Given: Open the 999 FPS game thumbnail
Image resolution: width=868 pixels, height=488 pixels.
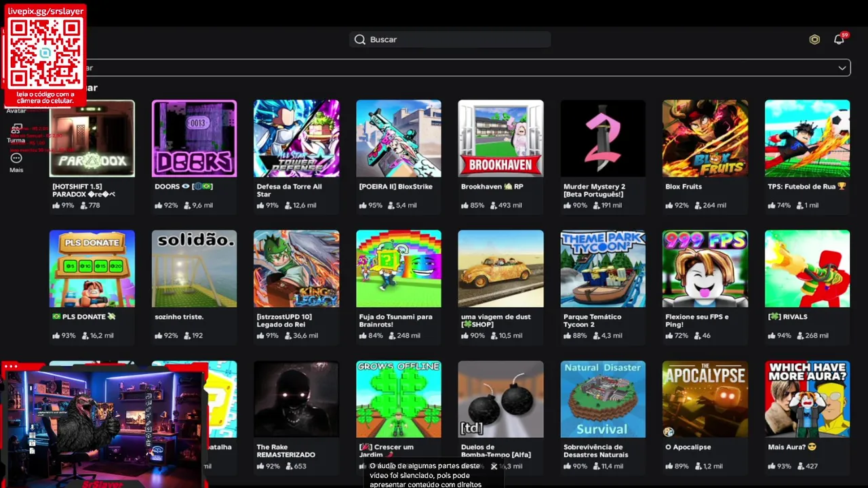Looking at the screenshot, I should tap(705, 268).
